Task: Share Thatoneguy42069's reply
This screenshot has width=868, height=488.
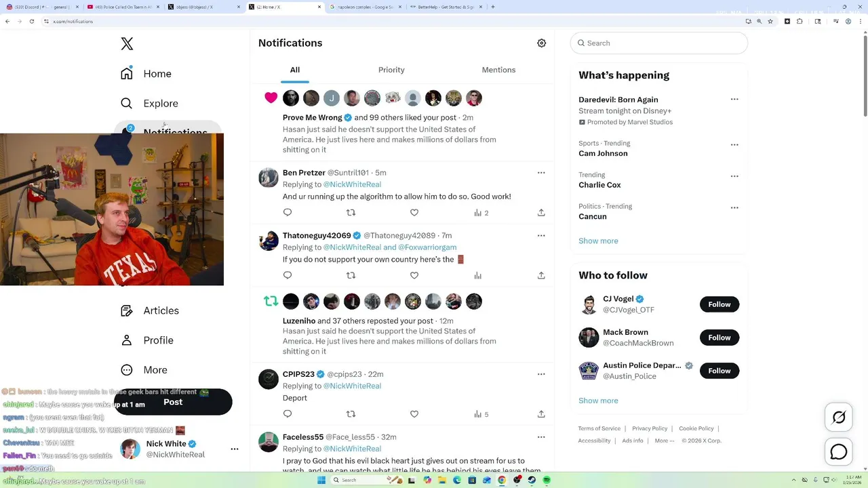Action: 541,275
